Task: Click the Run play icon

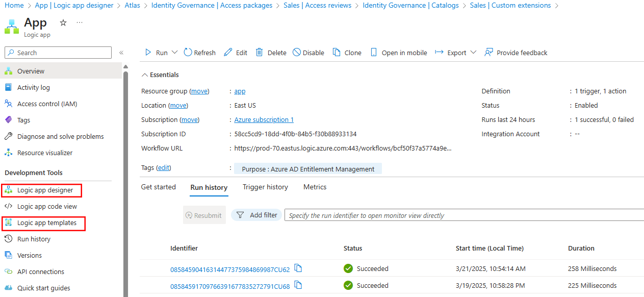Action: coord(148,53)
